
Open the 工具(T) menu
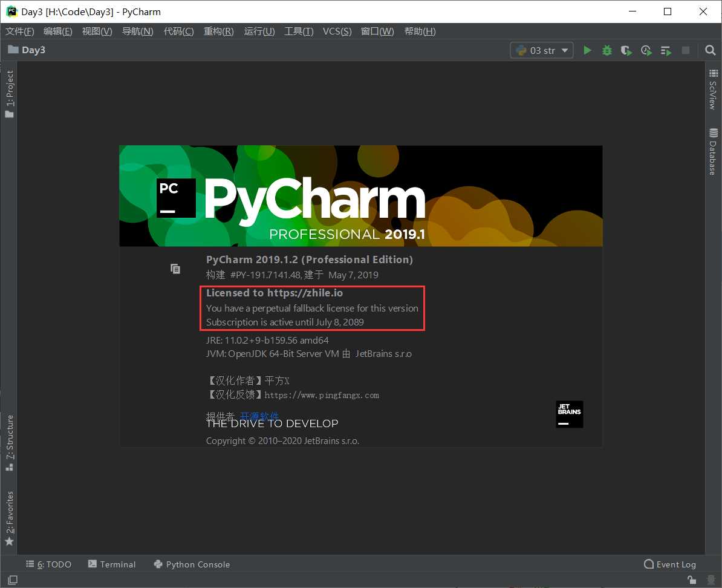coord(299,31)
